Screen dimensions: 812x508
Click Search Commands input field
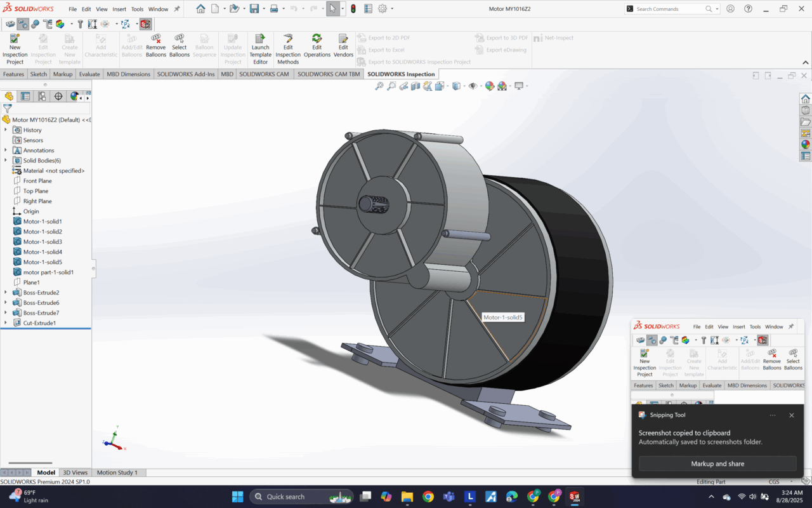(x=670, y=9)
